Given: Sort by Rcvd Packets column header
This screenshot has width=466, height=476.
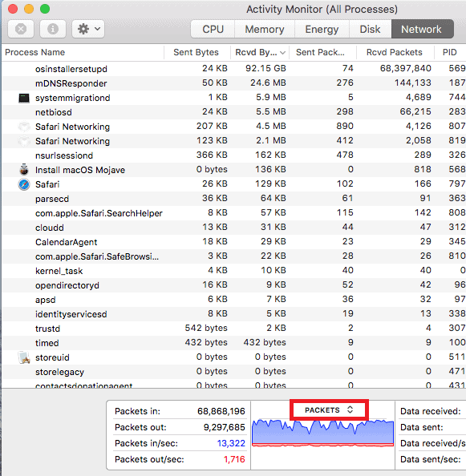Looking at the screenshot, I should click(x=395, y=52).
